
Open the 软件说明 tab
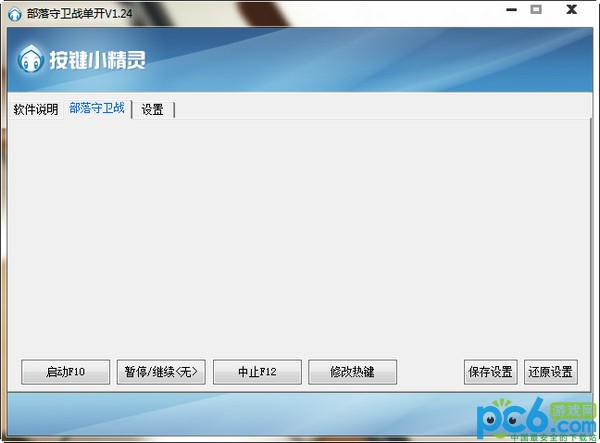(x=35, y=109)
